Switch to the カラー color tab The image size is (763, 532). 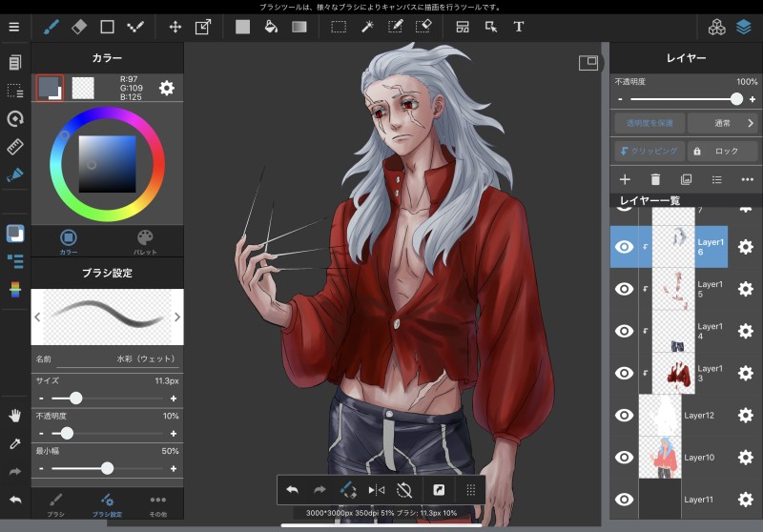[x=68, y=242]
